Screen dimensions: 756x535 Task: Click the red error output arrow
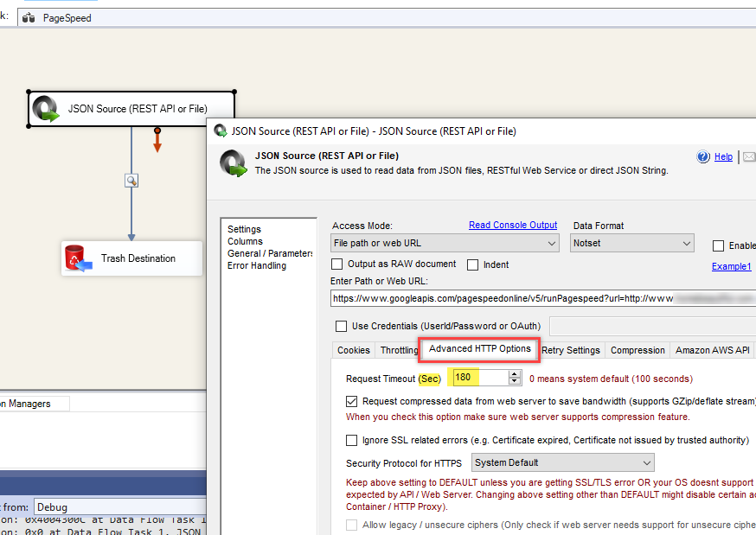(157, 140)
